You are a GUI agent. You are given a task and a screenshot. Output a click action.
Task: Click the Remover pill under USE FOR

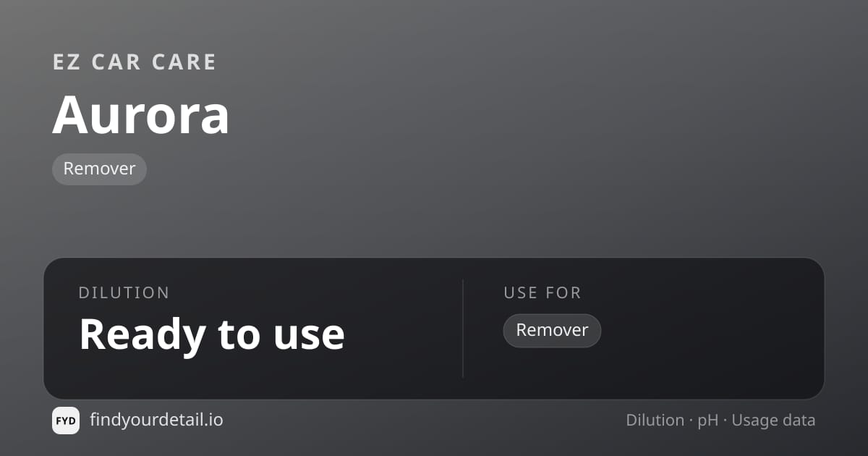click(x=552, y=331)
